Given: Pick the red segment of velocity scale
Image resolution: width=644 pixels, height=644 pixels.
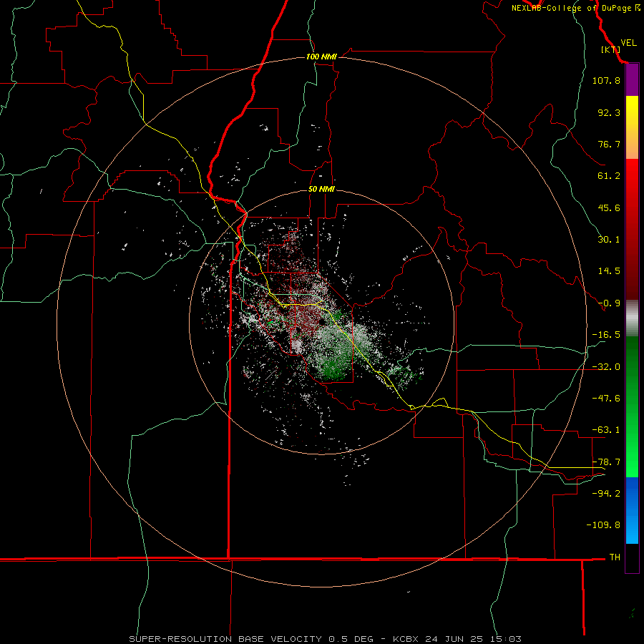Looking at the screenshot, I should (x=632, y=229).
